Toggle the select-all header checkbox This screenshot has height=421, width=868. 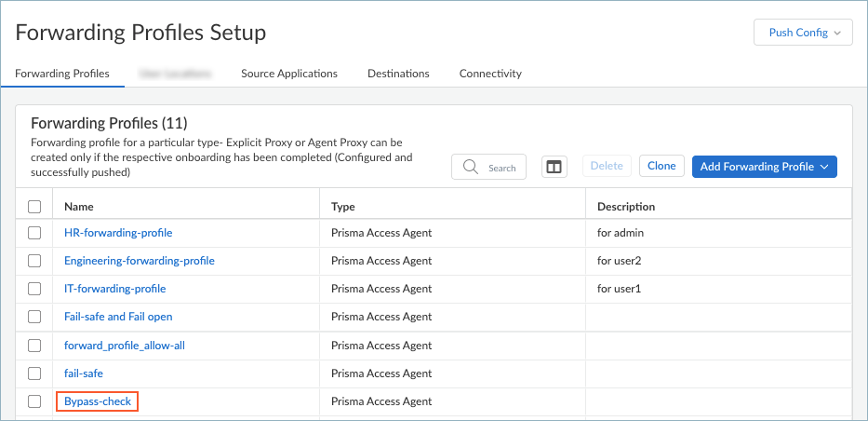click(x=34, y=207)
